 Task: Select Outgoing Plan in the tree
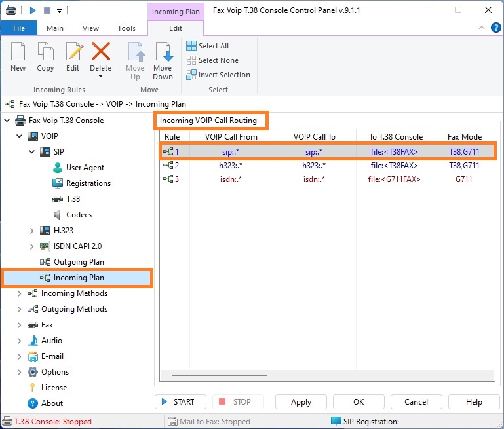79,262
